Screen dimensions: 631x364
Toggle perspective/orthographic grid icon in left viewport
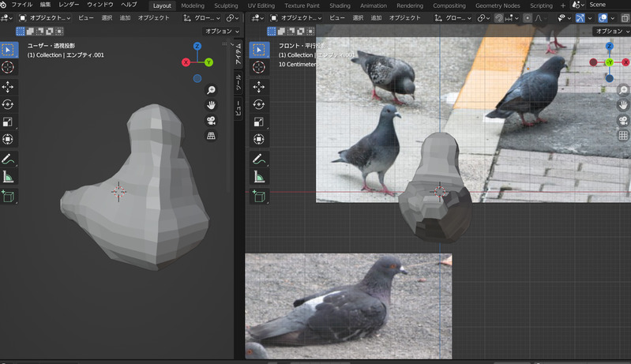pyautogui.click(x=211, y=136)
